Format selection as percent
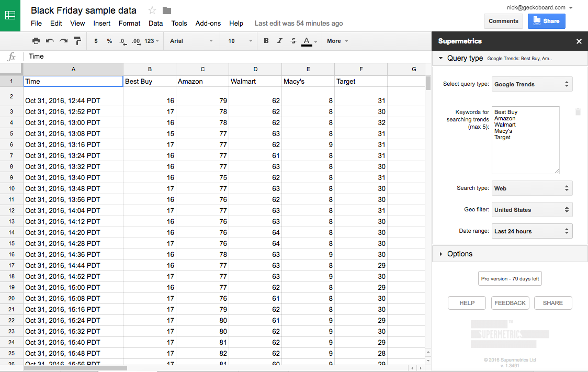Viewport: 588px width, 372px height. 109,41
